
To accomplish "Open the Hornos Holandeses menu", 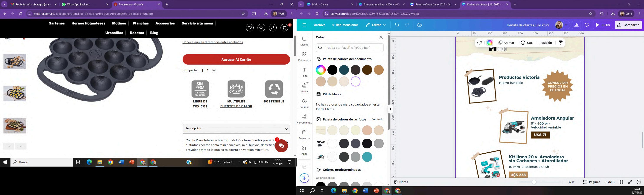I will pyautogui.click(x=88, y=23).
